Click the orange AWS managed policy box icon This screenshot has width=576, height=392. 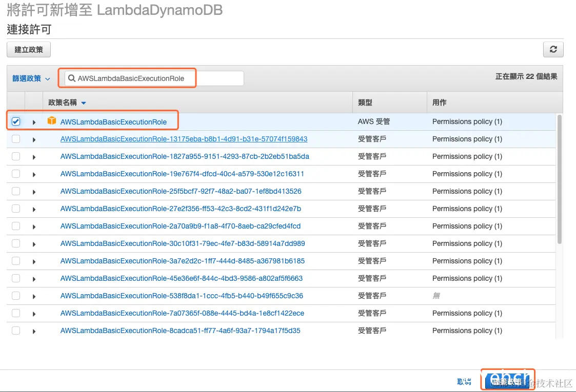(52, 121)
